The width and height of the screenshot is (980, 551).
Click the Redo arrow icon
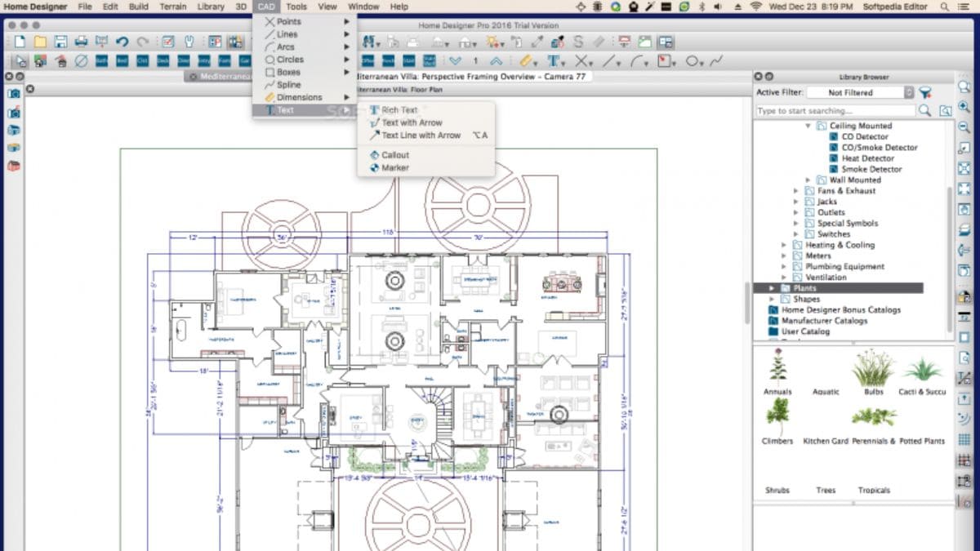coord(143,42)
